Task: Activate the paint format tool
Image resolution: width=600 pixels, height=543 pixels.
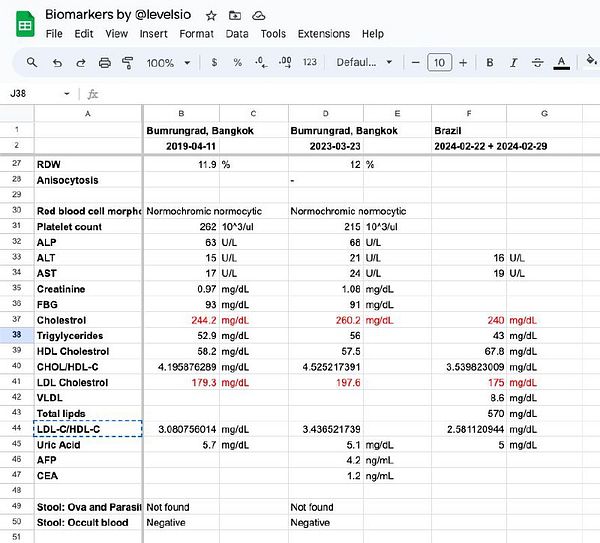Action: (x=127, y=62)
